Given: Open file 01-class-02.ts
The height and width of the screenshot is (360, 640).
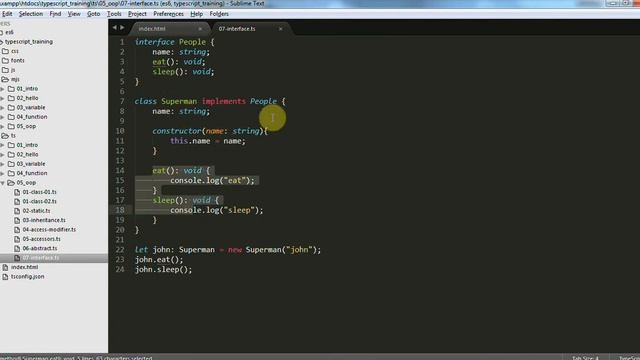Looking at the screenshot, I should point(40,201).
